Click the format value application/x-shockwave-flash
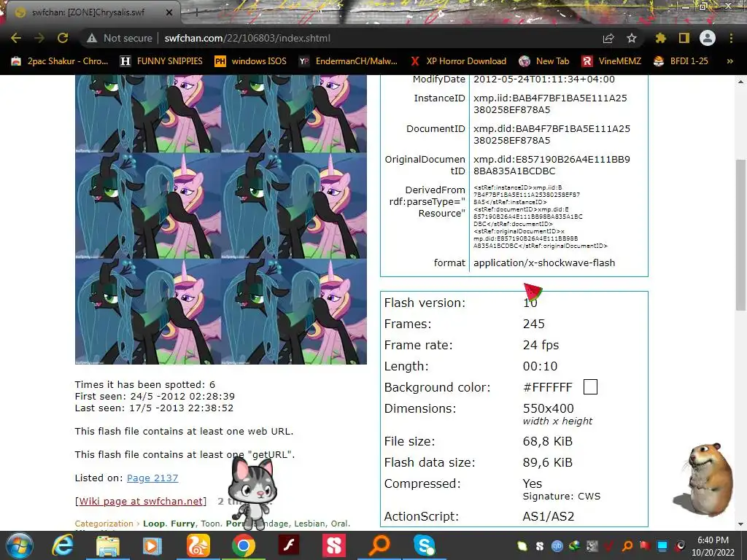This screenshot has width=747, height=560. pyautogui.click(x=544, y=262)
